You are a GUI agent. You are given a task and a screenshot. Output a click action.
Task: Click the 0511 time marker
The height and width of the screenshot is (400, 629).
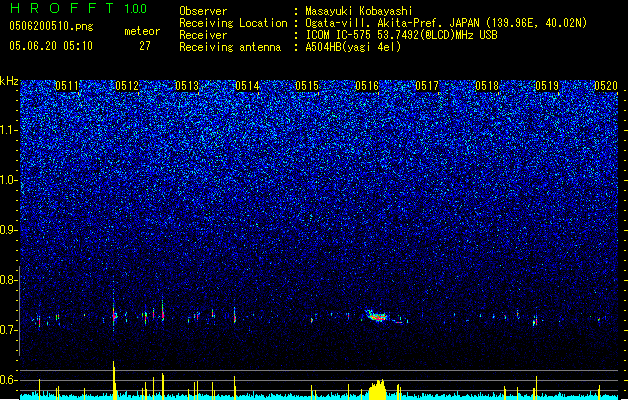click(67, 86)
